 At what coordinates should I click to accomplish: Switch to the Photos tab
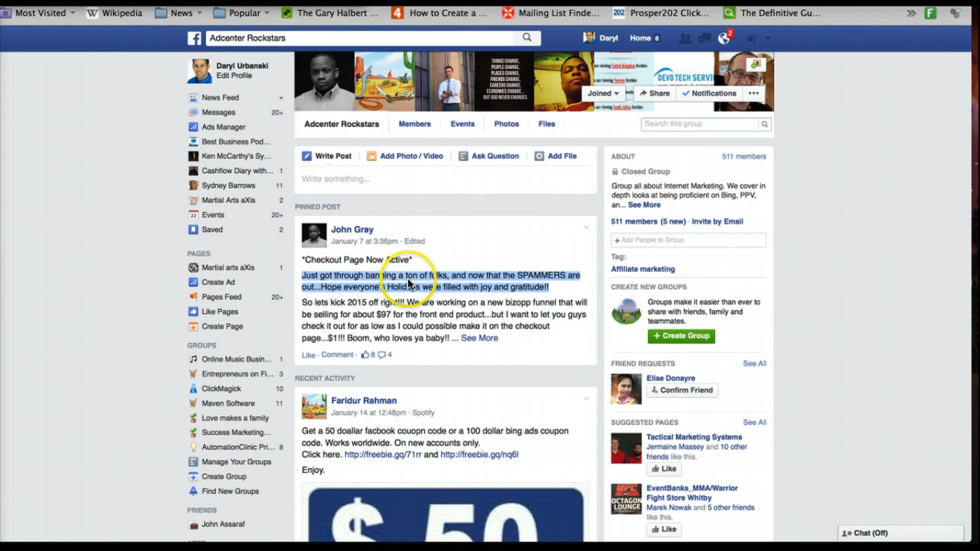tap(507, 124)
